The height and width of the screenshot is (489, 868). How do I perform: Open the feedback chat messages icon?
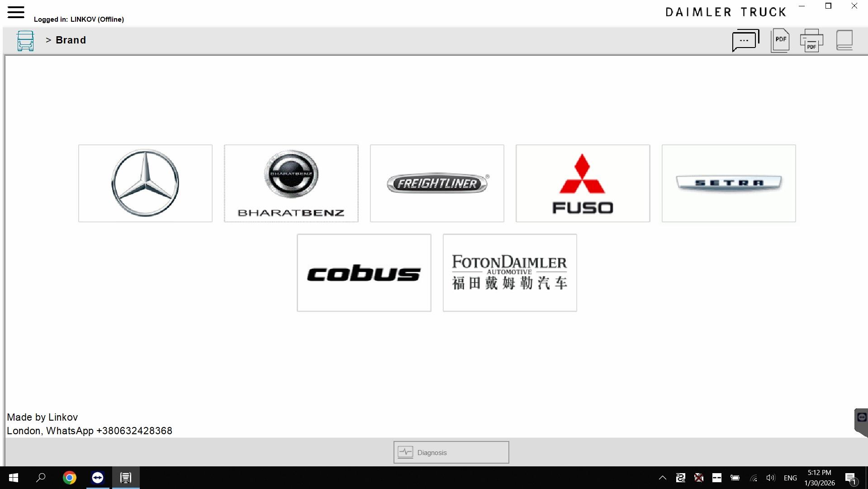(745, 40)
